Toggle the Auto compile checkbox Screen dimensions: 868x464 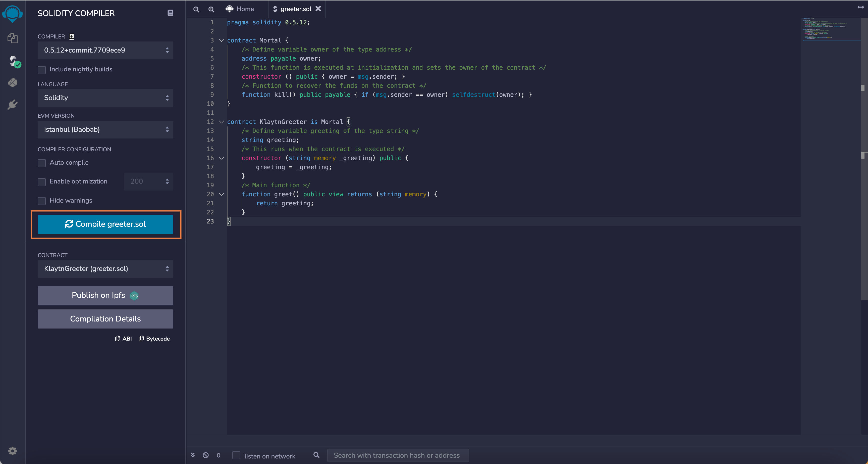pos(42,163)
